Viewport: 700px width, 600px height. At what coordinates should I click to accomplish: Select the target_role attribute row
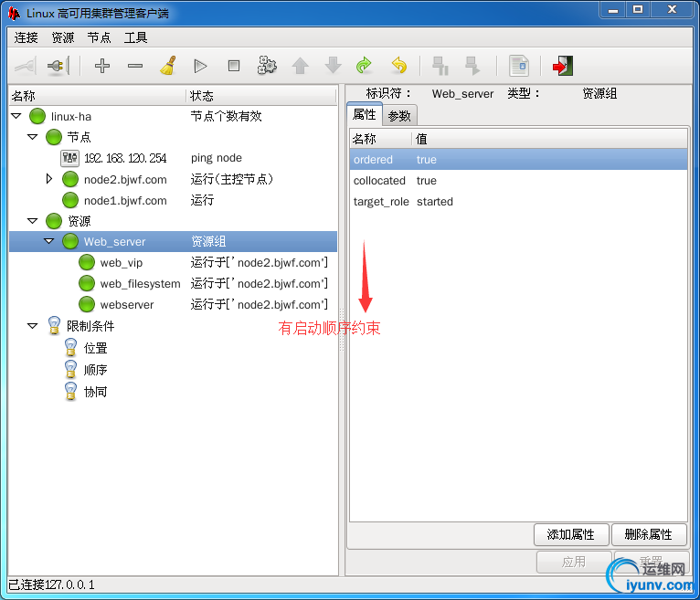click(x=518, y=201)
